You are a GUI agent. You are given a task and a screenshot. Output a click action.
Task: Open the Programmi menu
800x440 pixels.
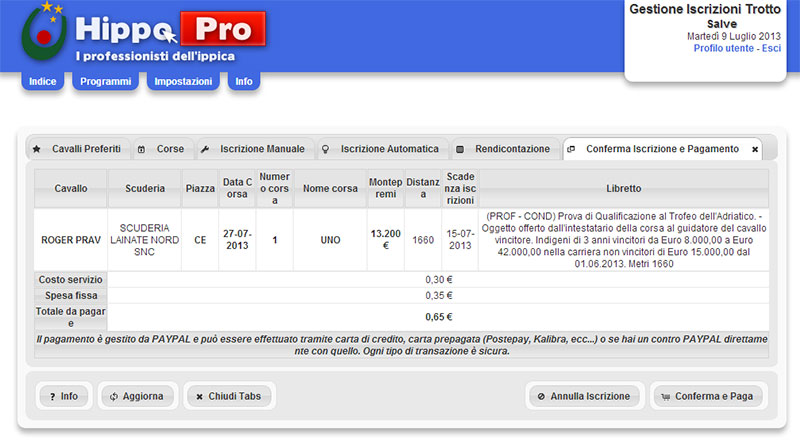click(x=105, y=81)
